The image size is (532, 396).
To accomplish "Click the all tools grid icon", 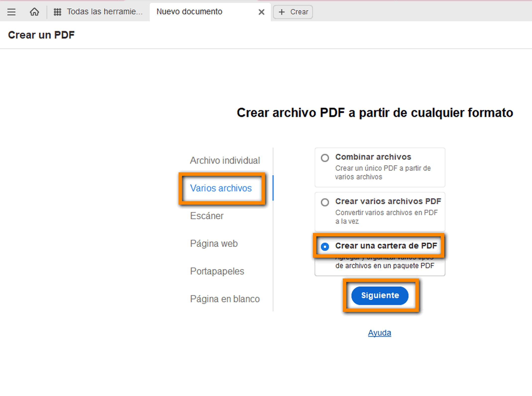I will coord(57,12).
